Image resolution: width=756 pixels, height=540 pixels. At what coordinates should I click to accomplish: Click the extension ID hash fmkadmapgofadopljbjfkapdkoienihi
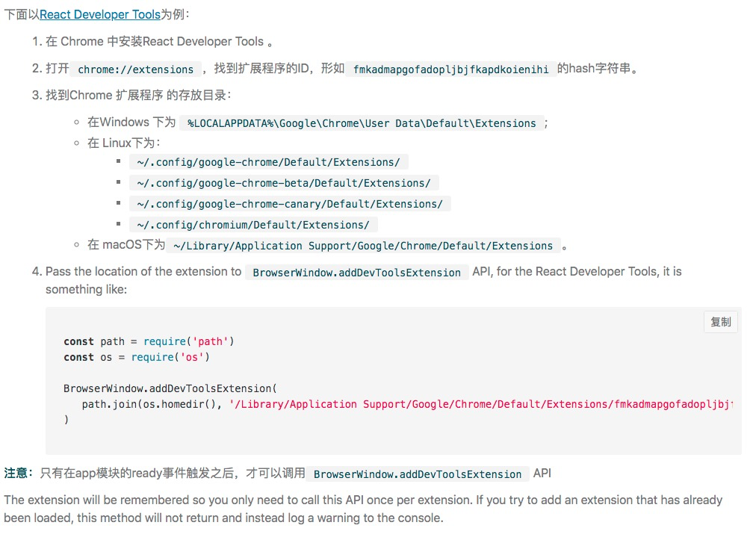[450, 69]
